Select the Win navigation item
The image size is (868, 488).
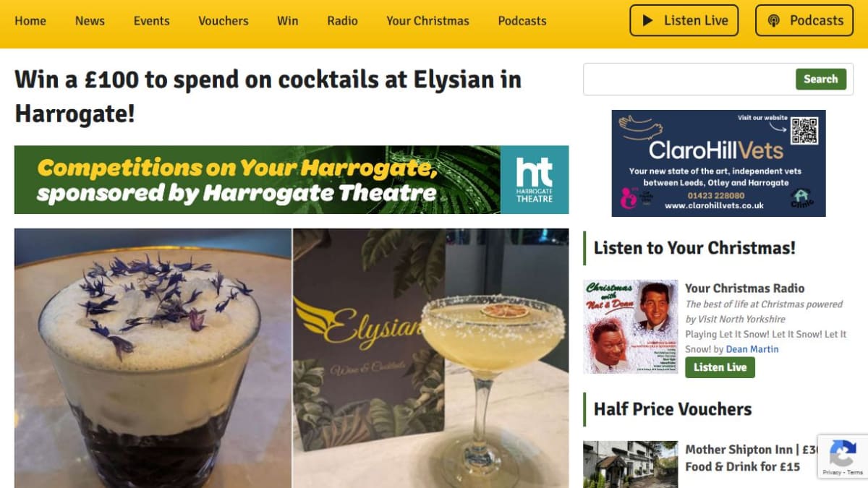coord(288,20)
